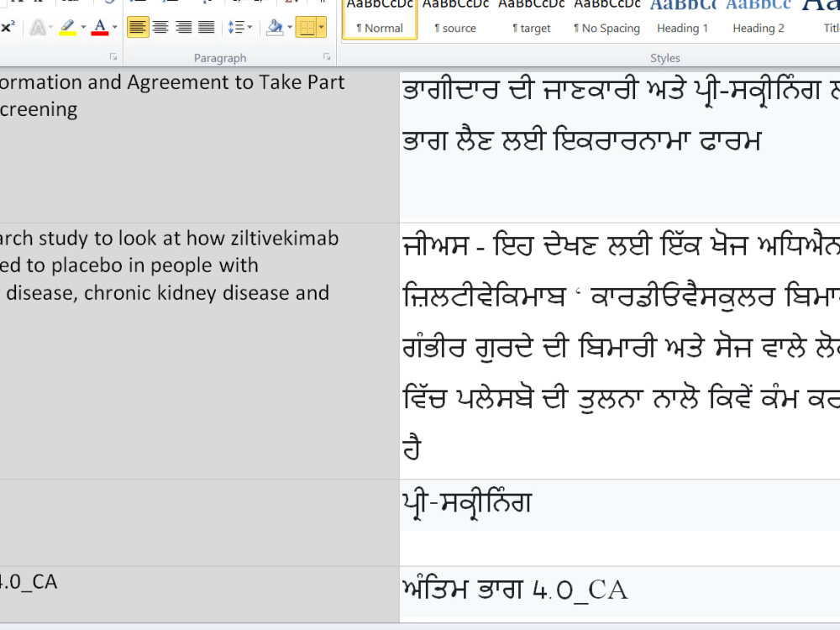
Task: Open the Text Effects glowing A tool
Action: click(x=38, y=27)
